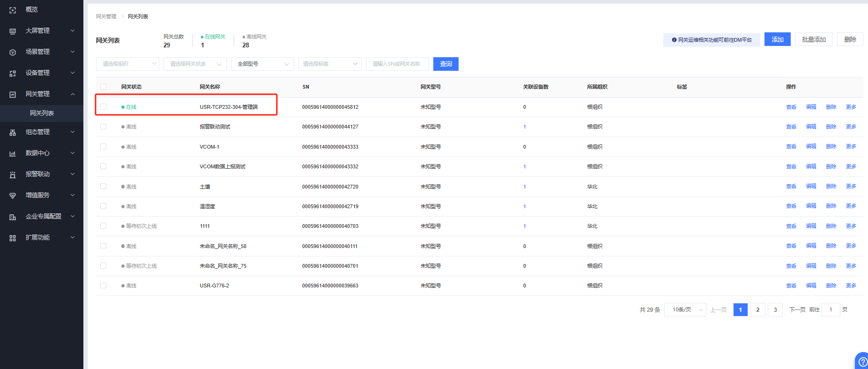The height and width of the screenshot is (369, 868).
Task: Click the SN or gateway name search field
Action: (397, 64)
